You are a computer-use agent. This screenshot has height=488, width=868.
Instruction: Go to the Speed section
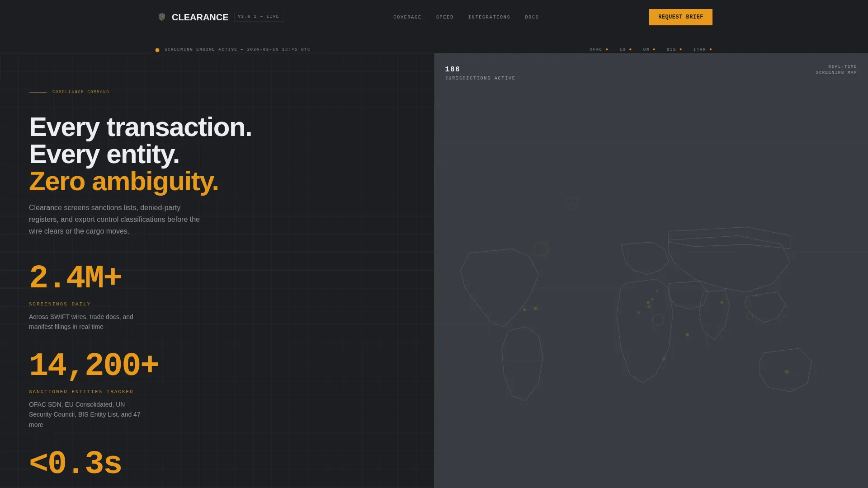pyautogui.click(x=444, y=17)
